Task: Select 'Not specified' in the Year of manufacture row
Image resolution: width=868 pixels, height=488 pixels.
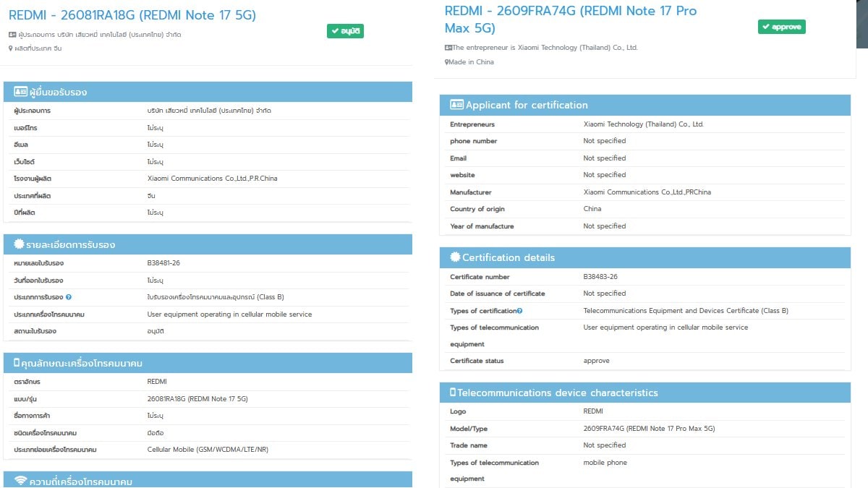Action: pyautogui.click(x=605, y=226)
